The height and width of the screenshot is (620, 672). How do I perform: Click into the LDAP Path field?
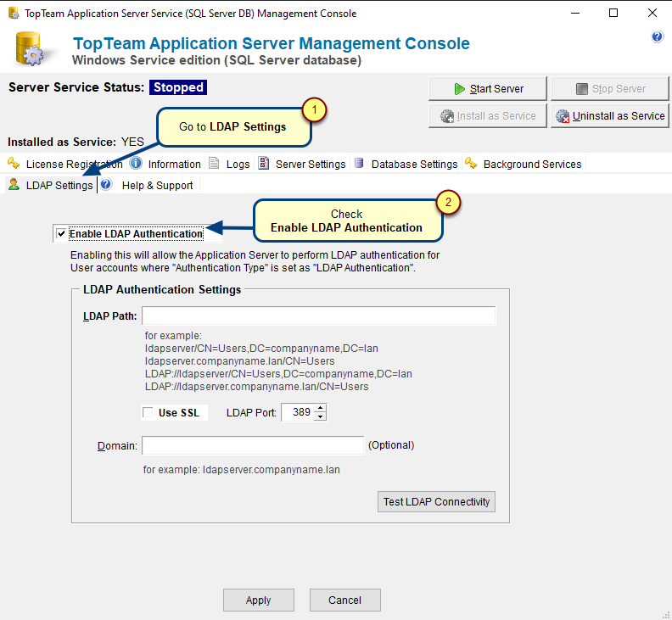tap(319, 316)
